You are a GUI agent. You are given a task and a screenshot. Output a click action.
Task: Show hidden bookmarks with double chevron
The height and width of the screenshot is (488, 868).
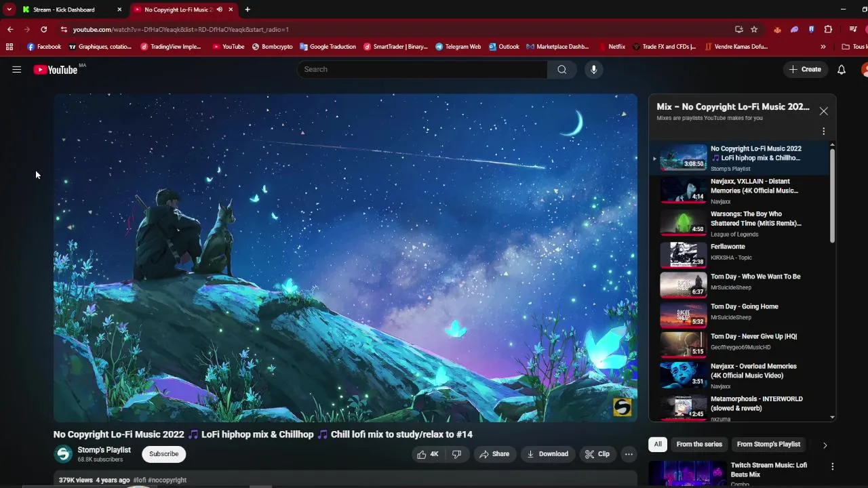823,47
